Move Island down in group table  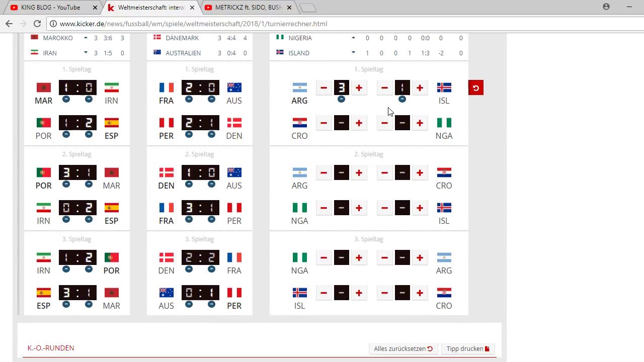click(353, 52)
